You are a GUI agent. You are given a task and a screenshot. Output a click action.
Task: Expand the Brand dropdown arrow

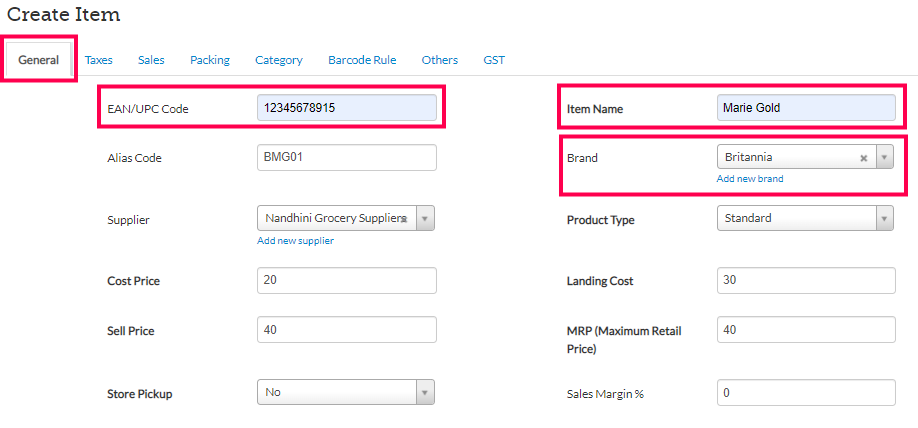coord(884,158)
